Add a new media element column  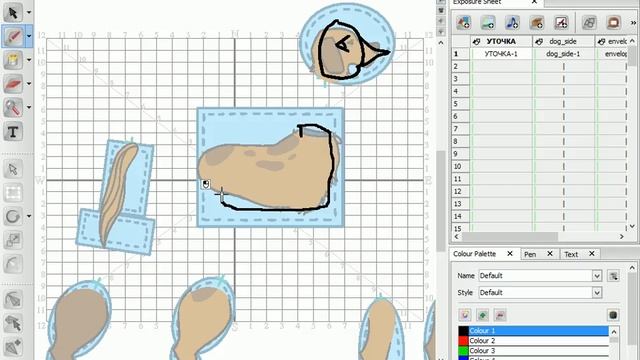tap(537, 22)
